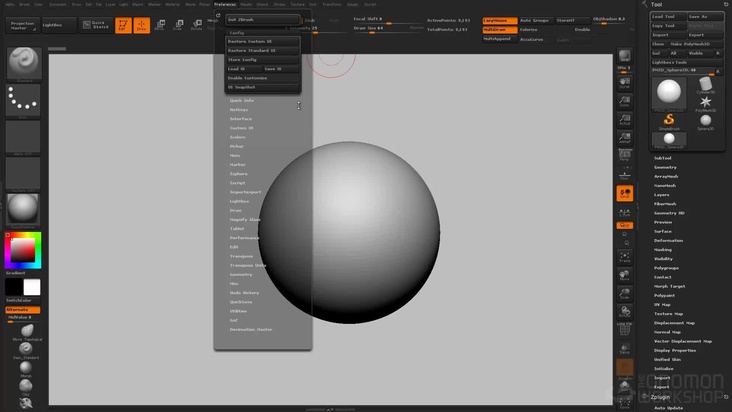The width and height of the screenshot is (732, 412).
Task: Open the Document menu
Action: 58,4
